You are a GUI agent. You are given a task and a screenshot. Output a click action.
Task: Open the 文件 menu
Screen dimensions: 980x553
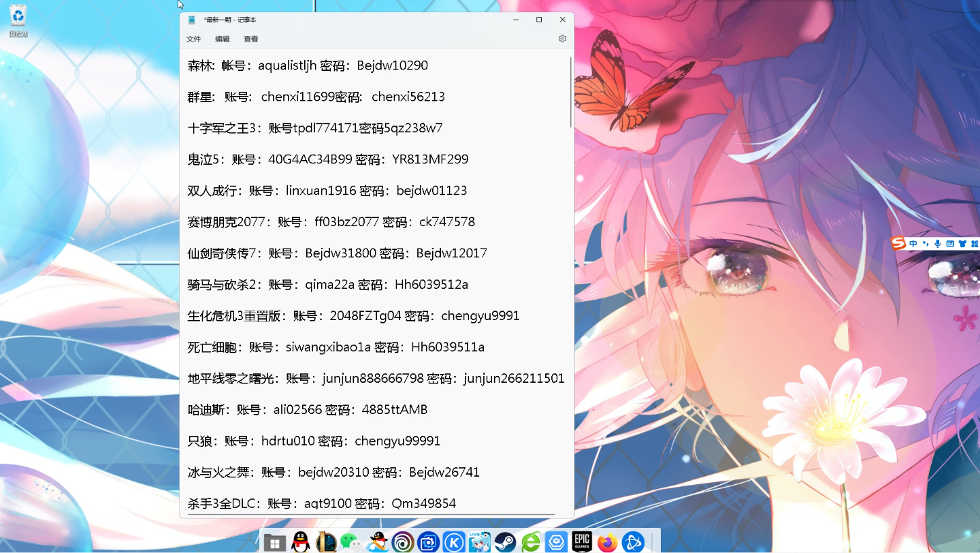click(194, 39)
